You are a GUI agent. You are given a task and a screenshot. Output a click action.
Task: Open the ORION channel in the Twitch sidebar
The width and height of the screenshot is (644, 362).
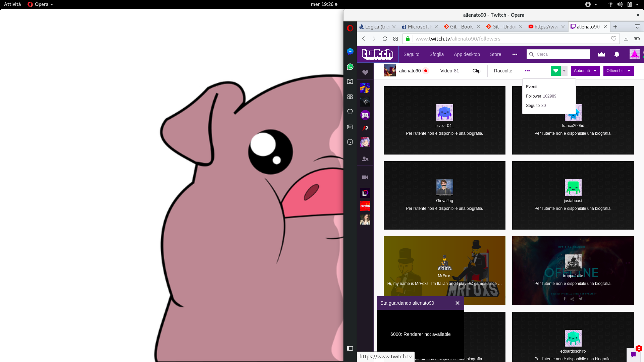(365, 206)
